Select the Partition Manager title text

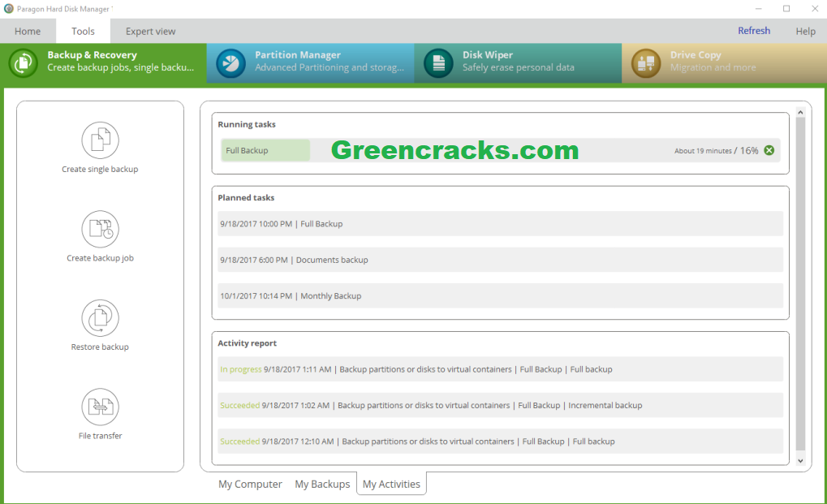pyautogui.click(x=298, y=55)
